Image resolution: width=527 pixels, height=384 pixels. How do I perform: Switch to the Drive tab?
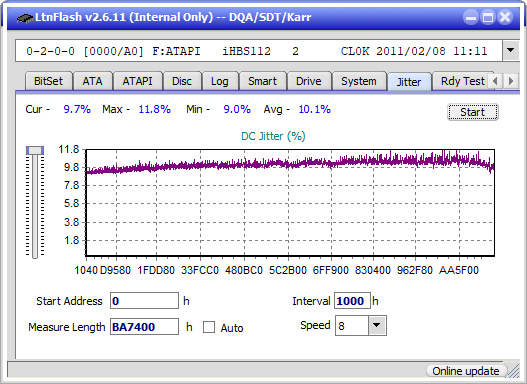(309, 81)
